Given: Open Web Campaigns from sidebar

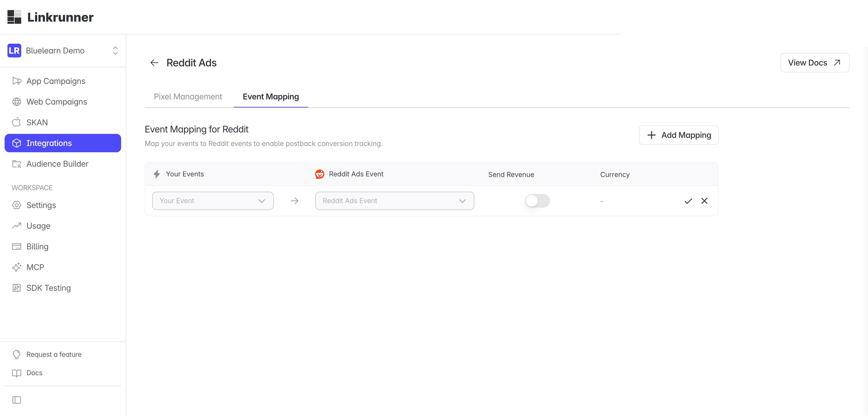Looking at the screenshot, I should [x=63, y=101].
